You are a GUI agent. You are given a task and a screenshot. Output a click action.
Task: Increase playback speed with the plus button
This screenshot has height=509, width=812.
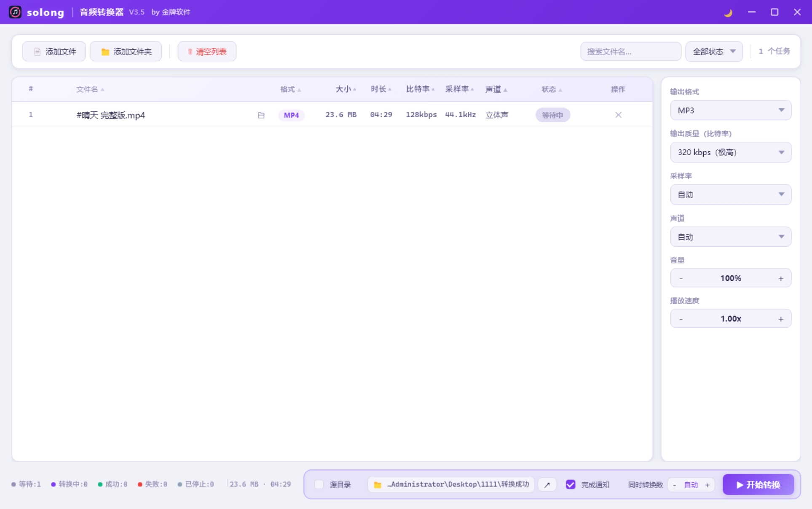click(x=781, y=319)
